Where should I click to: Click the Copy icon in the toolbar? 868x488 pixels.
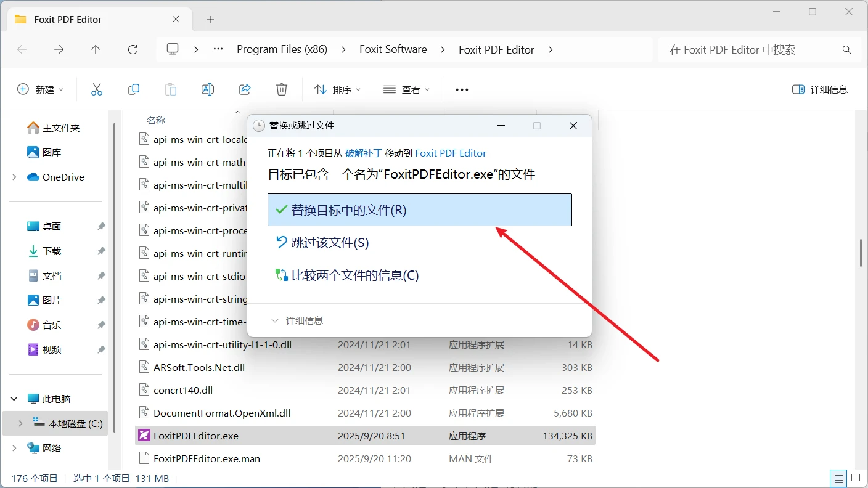(x=134, y=89)
